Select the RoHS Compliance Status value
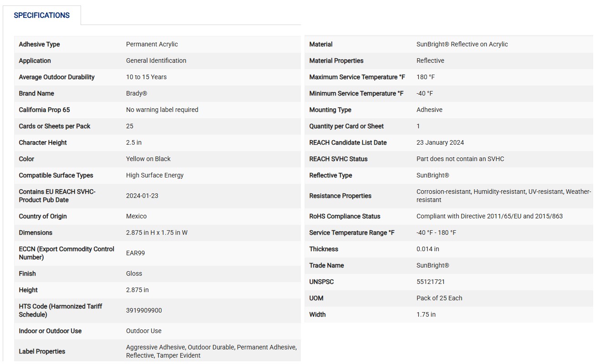This screenshot has height=364, width=595. point(489,216)
